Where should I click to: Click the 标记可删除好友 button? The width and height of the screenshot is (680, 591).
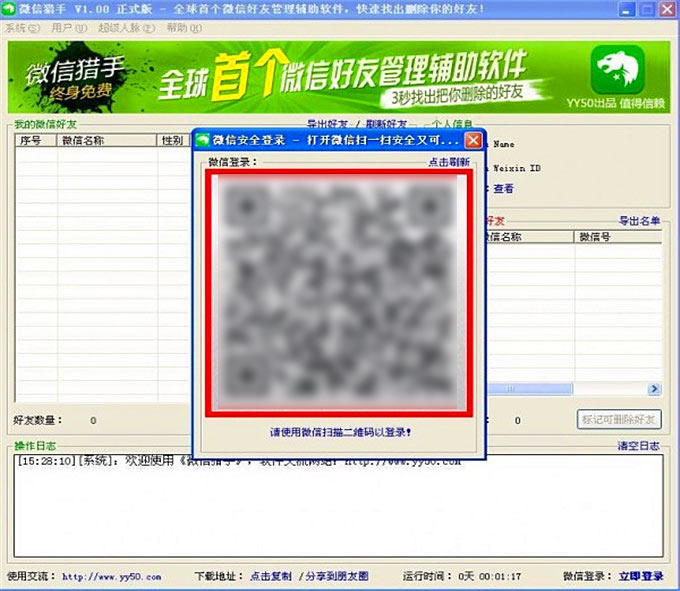pos(619,419)
